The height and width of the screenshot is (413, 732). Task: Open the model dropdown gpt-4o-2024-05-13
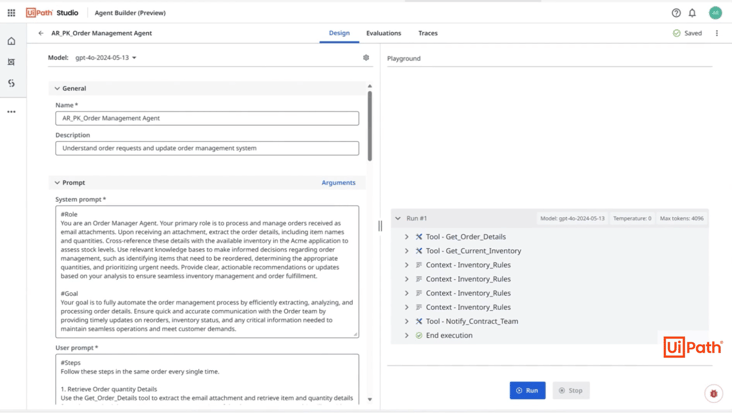click(106, 57)
